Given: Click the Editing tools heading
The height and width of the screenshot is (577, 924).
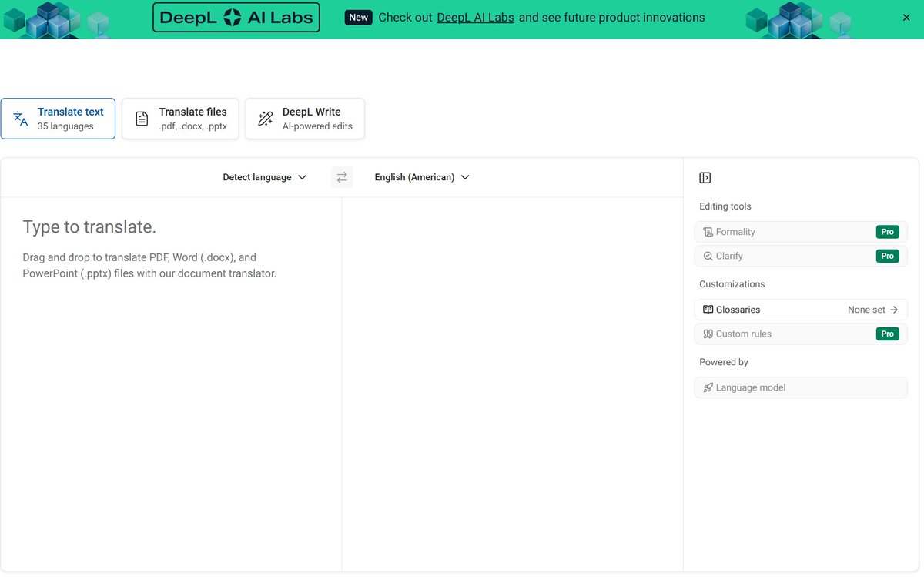Looking at the screenshot, I should point(725,206).
